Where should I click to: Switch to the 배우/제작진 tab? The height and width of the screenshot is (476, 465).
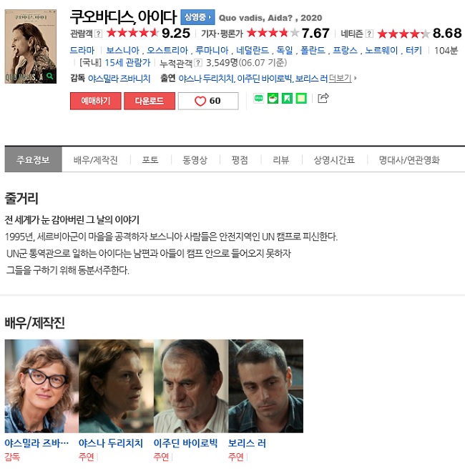95,160
